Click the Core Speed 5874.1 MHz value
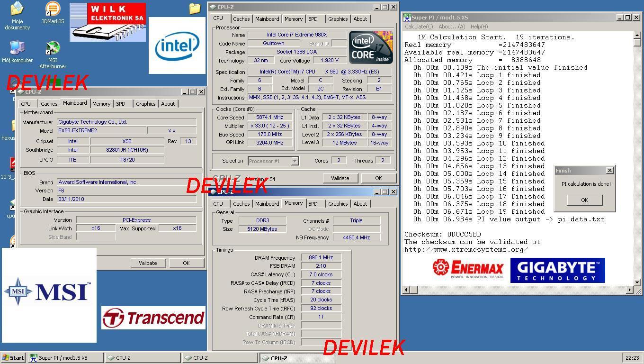Viewport: 644px width, 364px height. click(270, 118)
